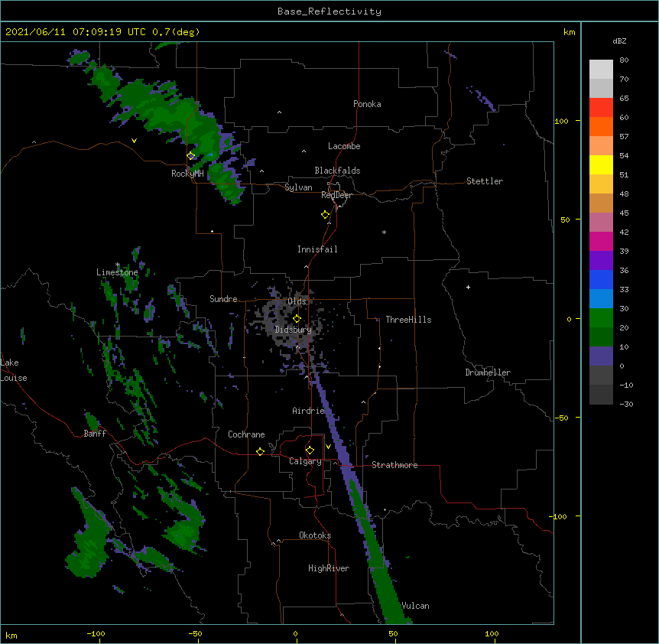Image resolution: width=659 pixels, height=644 pixels.
Task: Click the 0 tick label on the vertical axis
Action: (x=569, y=319)
